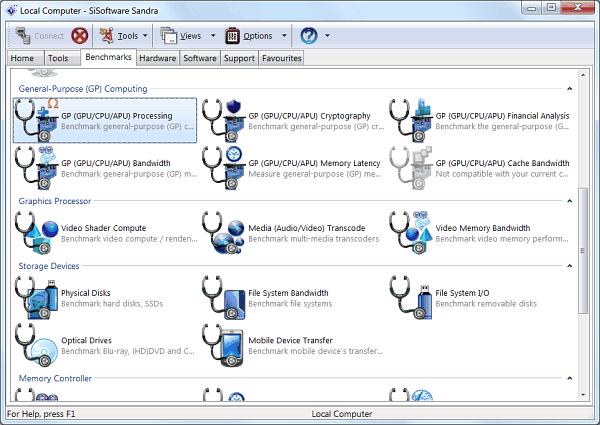The image size is (600, 425).
Task: Click the blue help question icon
Action: click(309, 36)
